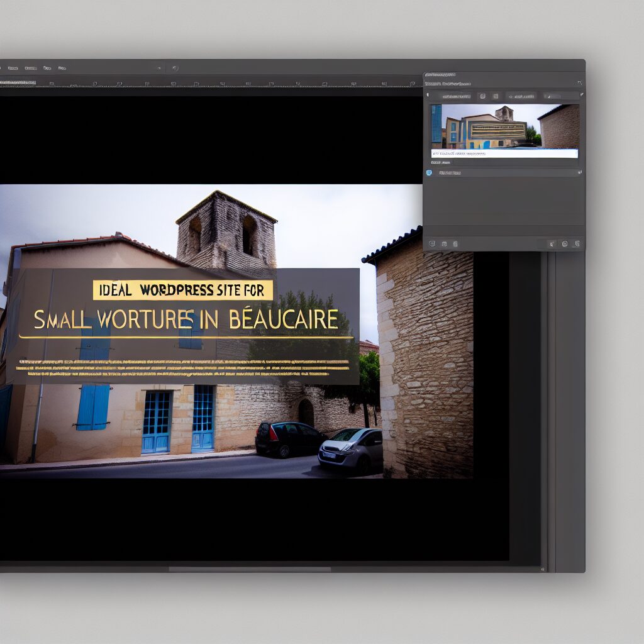
Task: Click the blue round icon in the panel row
Action: [x=429, y=172]
